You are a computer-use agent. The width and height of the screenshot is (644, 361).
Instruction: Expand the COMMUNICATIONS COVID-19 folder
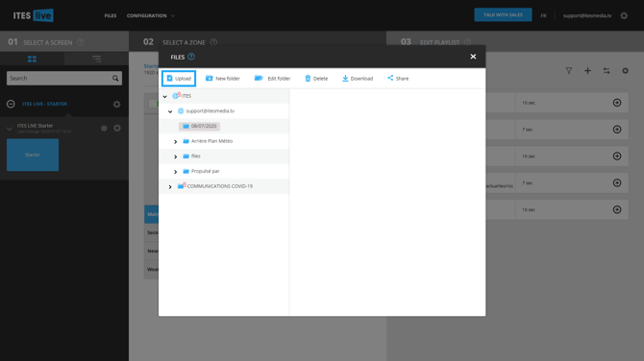coord(170,186)
